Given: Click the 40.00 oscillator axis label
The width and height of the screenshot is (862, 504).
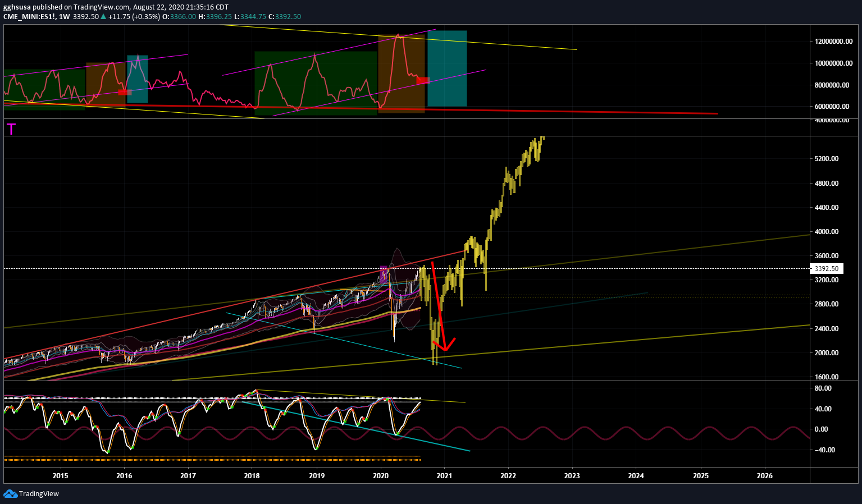Looking at the screenshot, I should pos(823,409).
